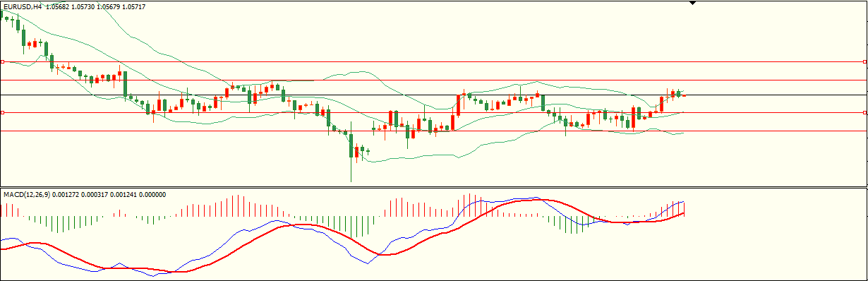Click the chart shift triangle marker

click(x=693, y=3)
